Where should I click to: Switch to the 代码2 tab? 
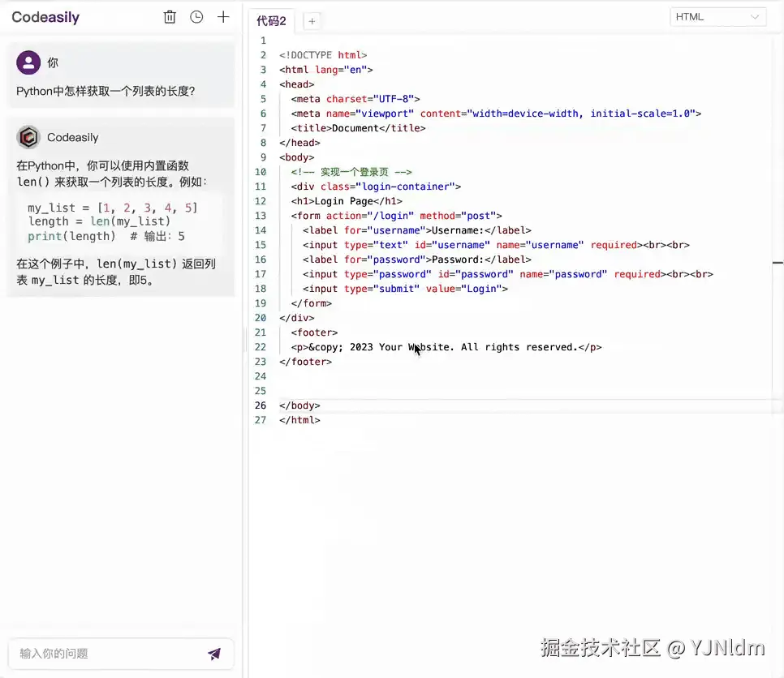click(271, 21)
